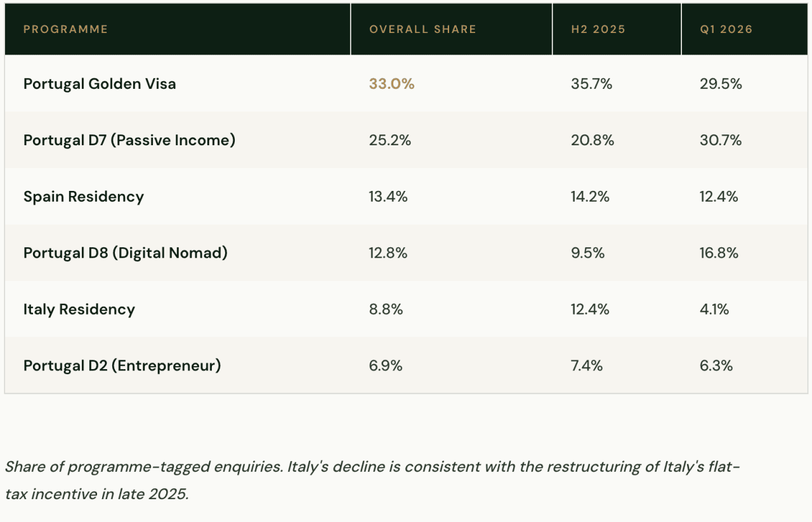Click the Spain Residency row label
This screenshot has width=812, height=522.
pyautogui.click(x=84, y=197)
